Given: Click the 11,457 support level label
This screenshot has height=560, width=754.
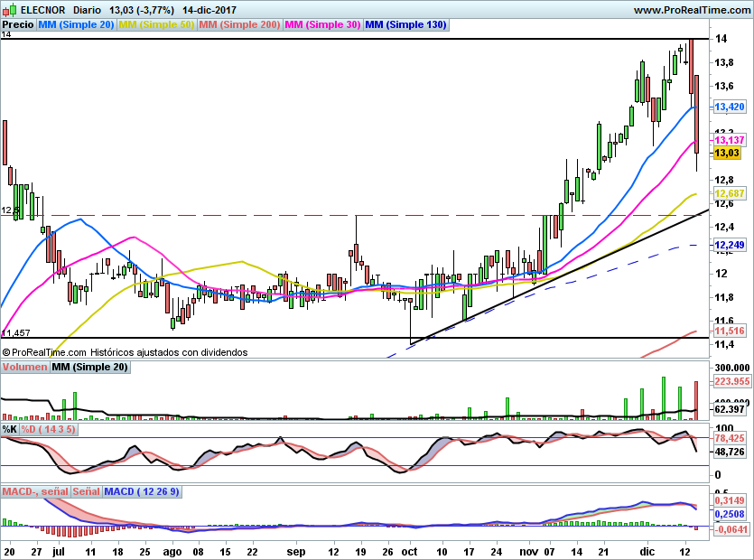Looking at the screenshot, I should [16, 332].
